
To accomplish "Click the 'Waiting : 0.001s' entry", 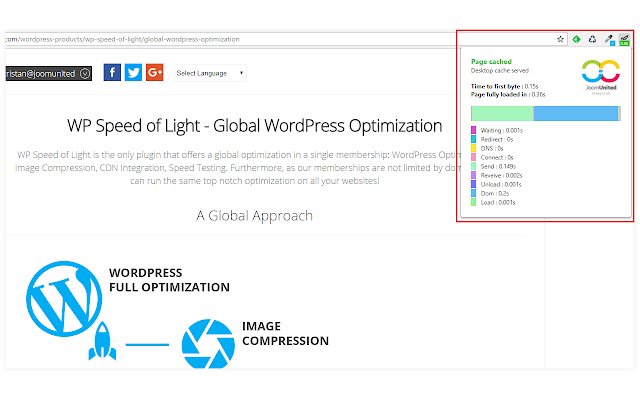I will (502, 130).
